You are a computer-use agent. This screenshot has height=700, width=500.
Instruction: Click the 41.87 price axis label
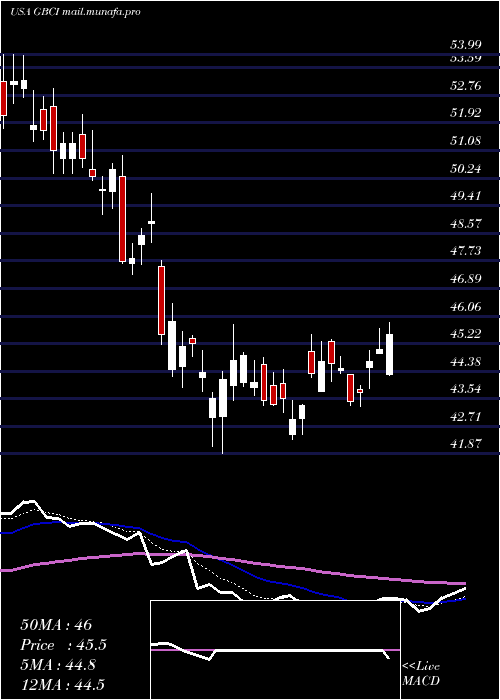pos(466,444)
